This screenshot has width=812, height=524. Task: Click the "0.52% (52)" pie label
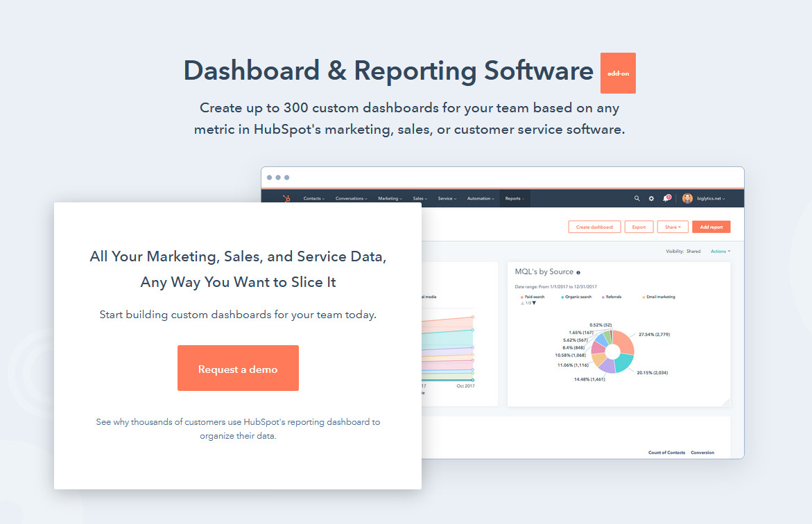pos(601,325)
